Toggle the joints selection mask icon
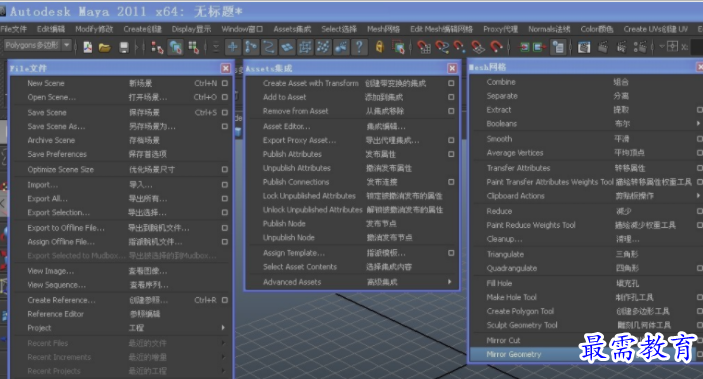The width and height of the screenshot is (703, 379). [251, 47]
